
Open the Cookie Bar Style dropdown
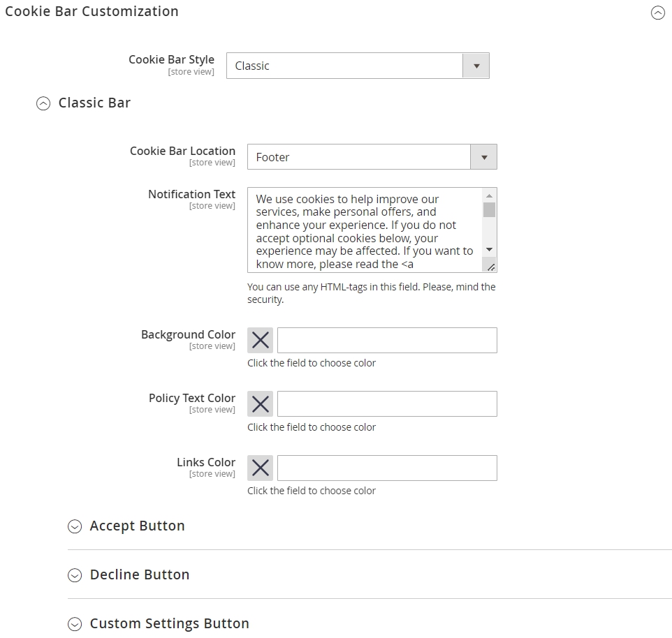coord(358,66)
